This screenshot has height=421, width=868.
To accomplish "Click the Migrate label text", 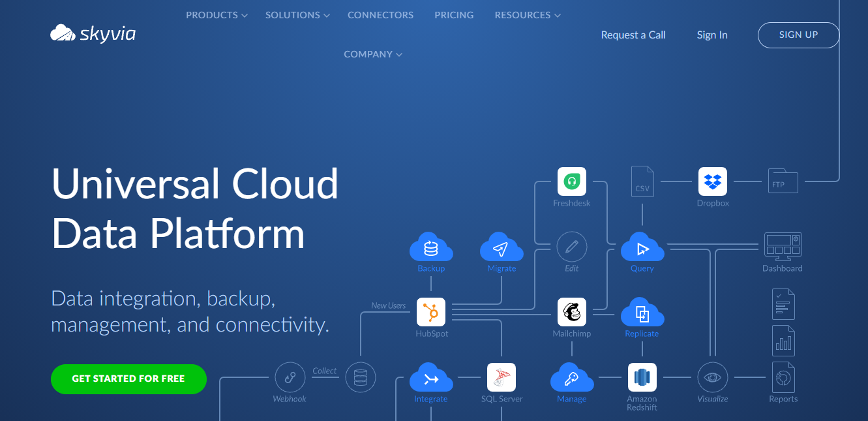I will (x=501, y=268).
